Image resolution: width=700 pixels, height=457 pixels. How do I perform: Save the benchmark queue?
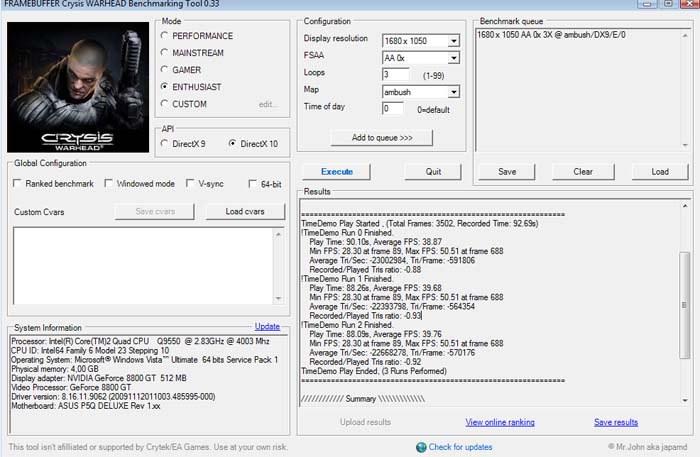point(507,172)
